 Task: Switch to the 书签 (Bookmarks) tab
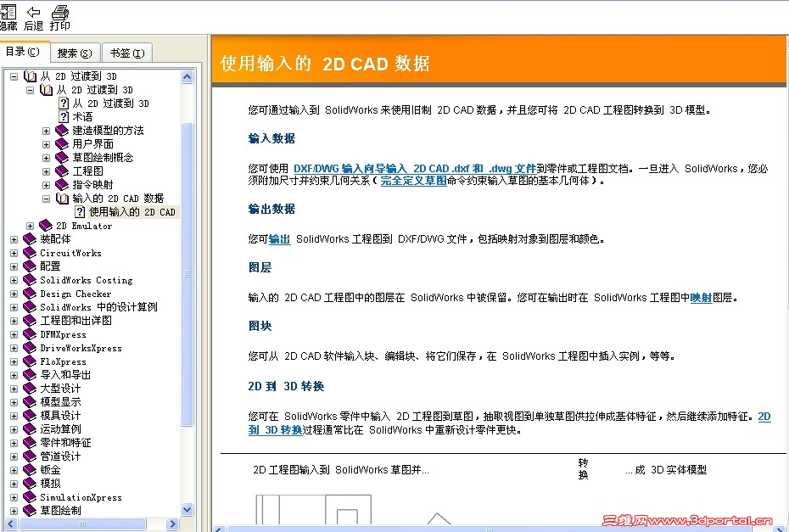(127, 53)
